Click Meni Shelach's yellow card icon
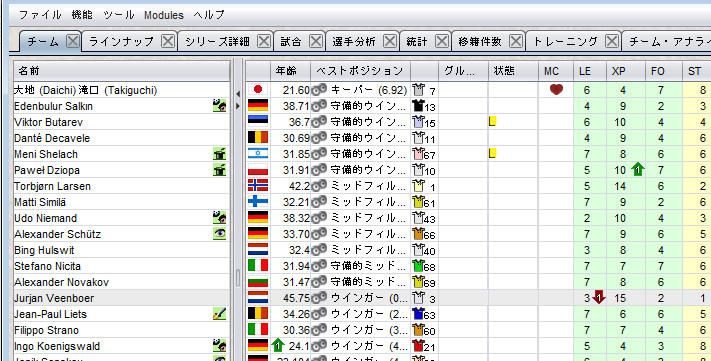711x361 pixels. (492, 153)
